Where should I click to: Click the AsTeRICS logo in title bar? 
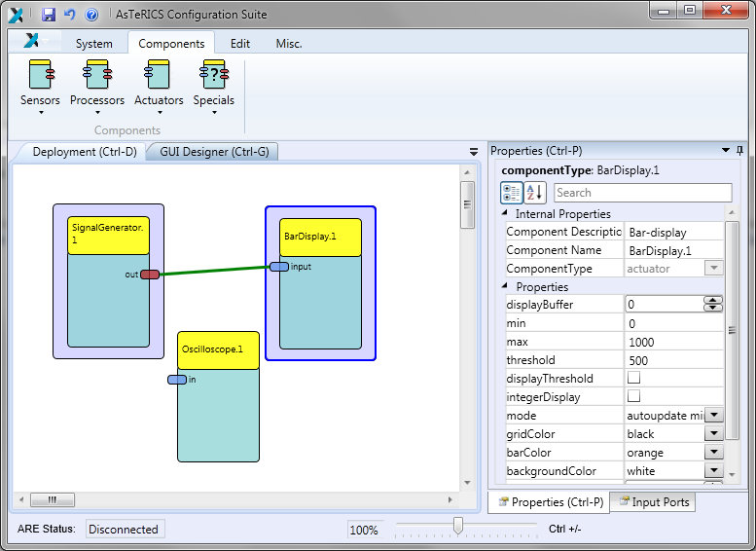coord(16,15)
